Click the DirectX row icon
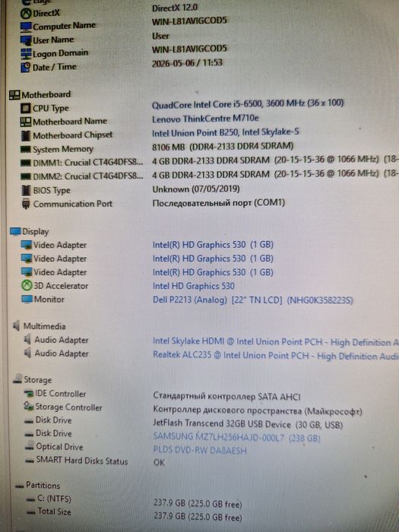Image resolution: width=399 pixels, height=532 pixels. 26,14
